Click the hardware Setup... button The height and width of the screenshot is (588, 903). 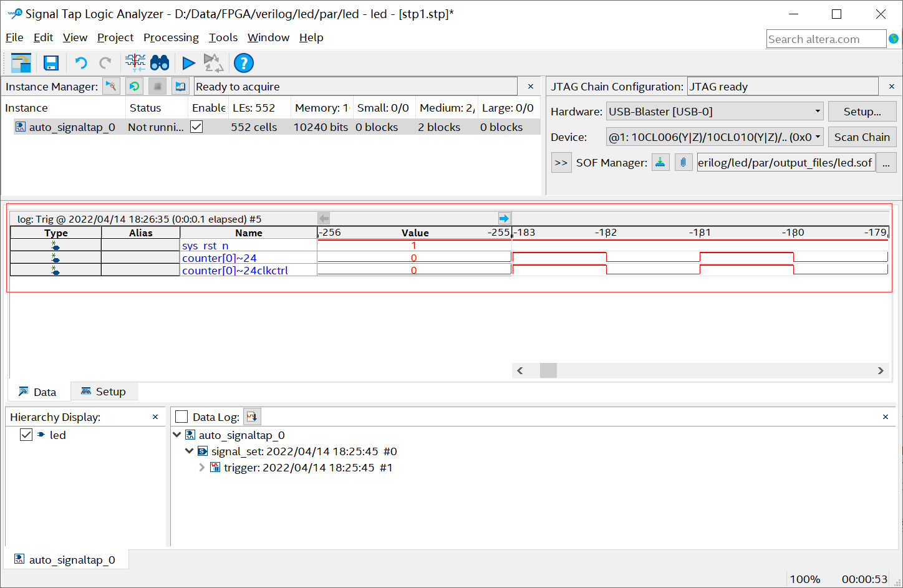point(862,112)
